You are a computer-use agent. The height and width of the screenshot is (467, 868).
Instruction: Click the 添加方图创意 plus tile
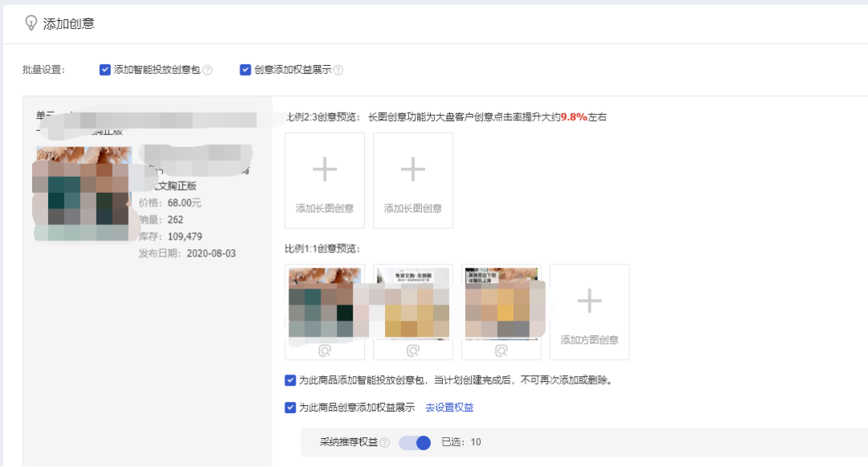pyautogui.click(x=589, y=311)
